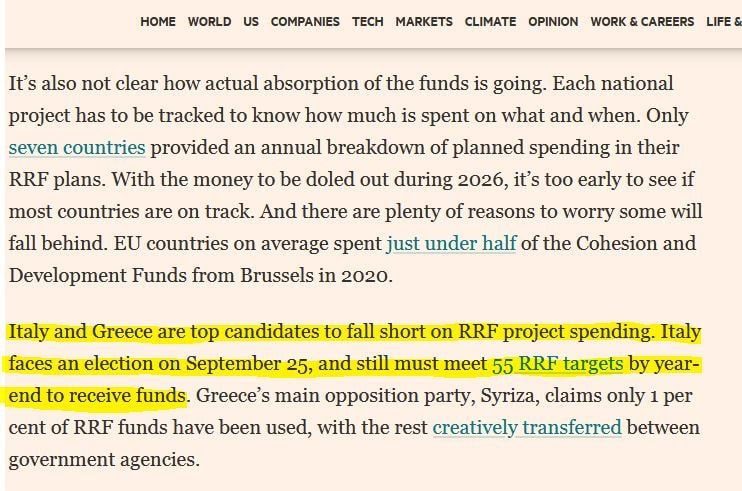Click MARKETS in the top navigation
Viewport: 742px width, 491px height.
(x=424, y=21)
